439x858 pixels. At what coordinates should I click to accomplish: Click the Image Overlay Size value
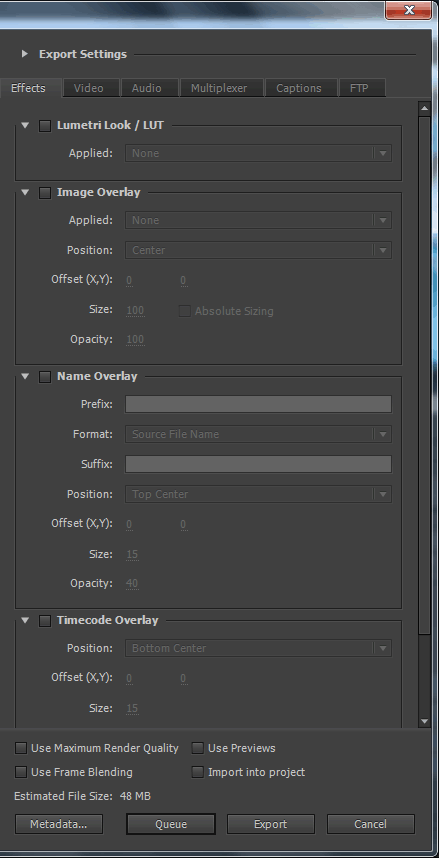(135, 310)
